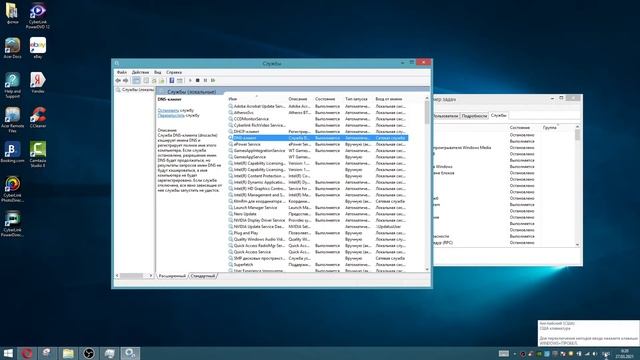Open the CyberLink PowerDVD 12 desktop icon

pos(38,16)
